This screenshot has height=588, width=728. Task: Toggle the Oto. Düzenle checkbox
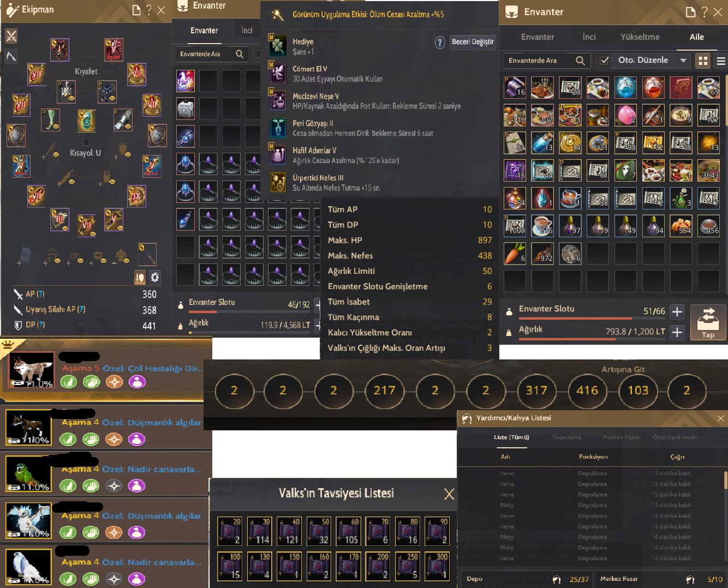(604, 61)
